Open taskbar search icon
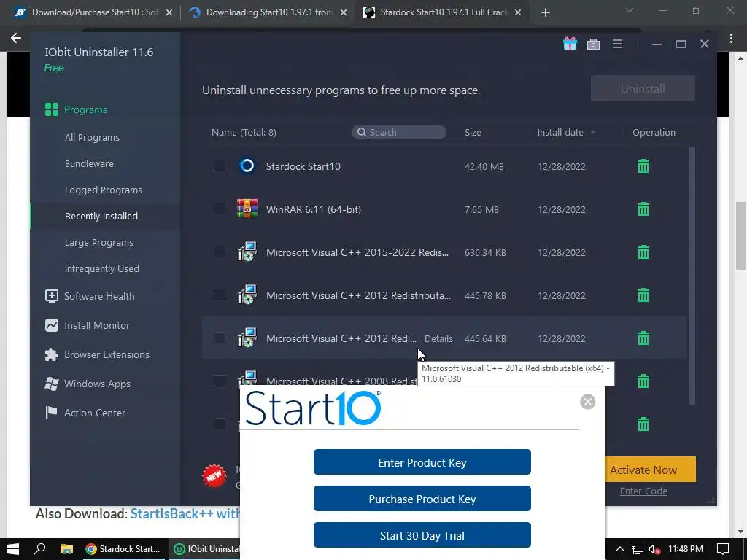Screen dimensions: 747x560 tap(40, 549)
